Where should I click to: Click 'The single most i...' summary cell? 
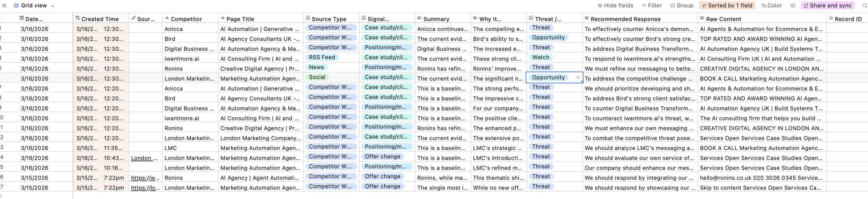coord(443,188)
